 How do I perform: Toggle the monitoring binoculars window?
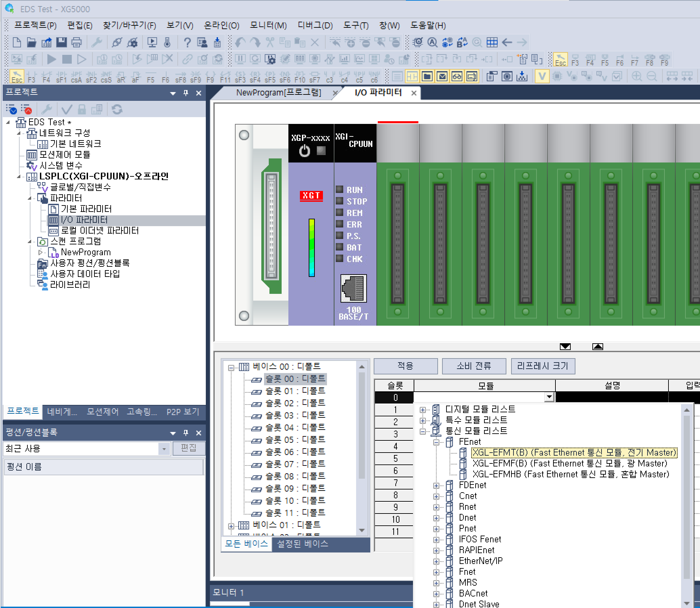coord(456,77)
